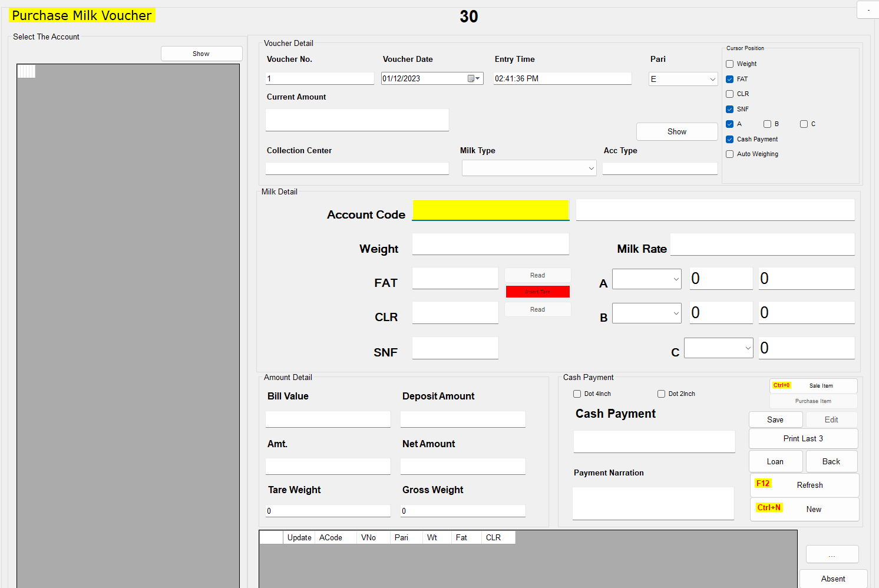The image size is (879, 588).
Task: Click the Milk Rate field
Action: coord(762,244)
